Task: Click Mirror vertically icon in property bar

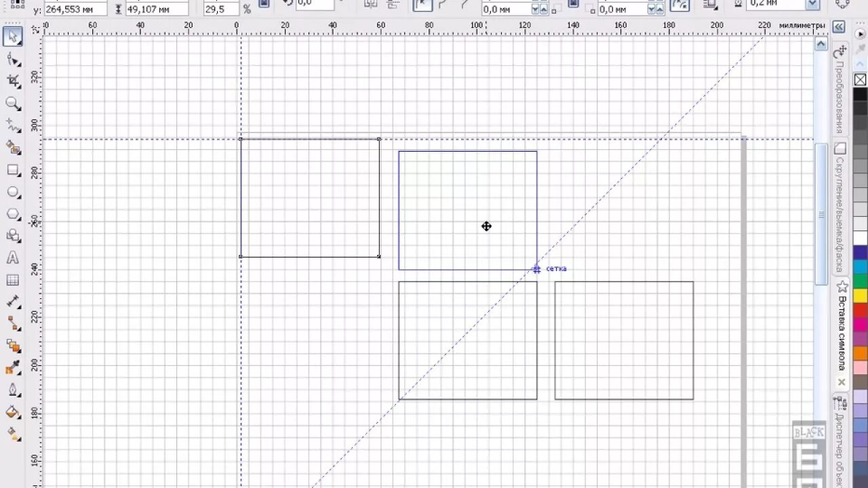Action: pos(393,4)
